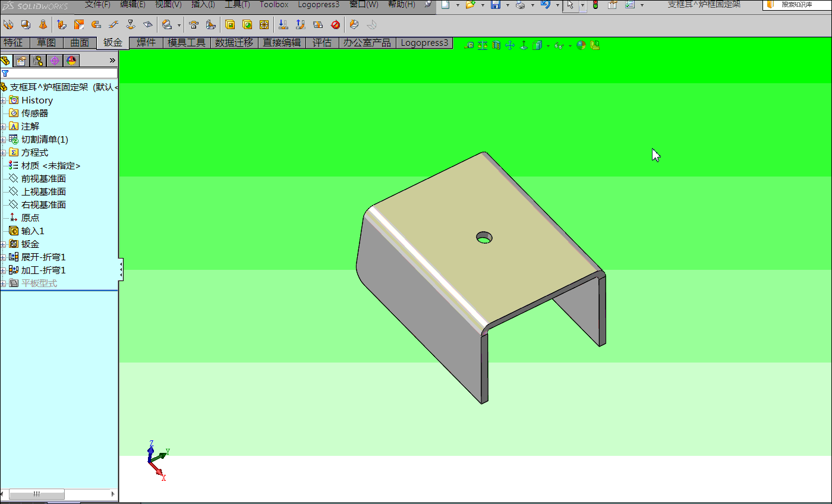
Task: Switch to the 草图 tab
Action: 46,43
